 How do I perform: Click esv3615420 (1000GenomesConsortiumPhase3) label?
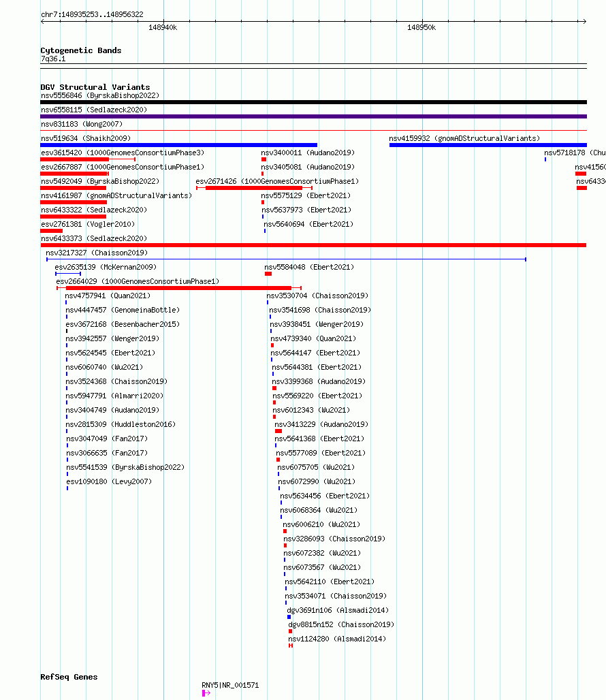(123, 153)
